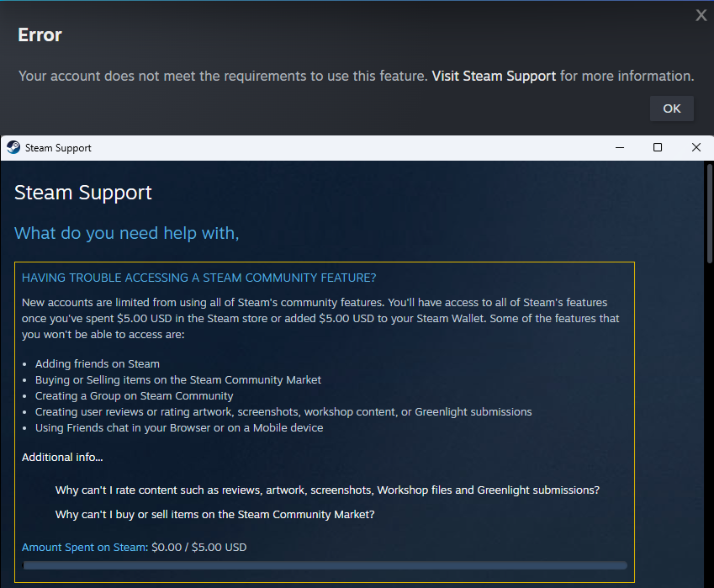Image resolution: width=714 pixels, height=588 pixels.
Task: Maximize the Steam Support window
Action: click(x=658, y=147)
